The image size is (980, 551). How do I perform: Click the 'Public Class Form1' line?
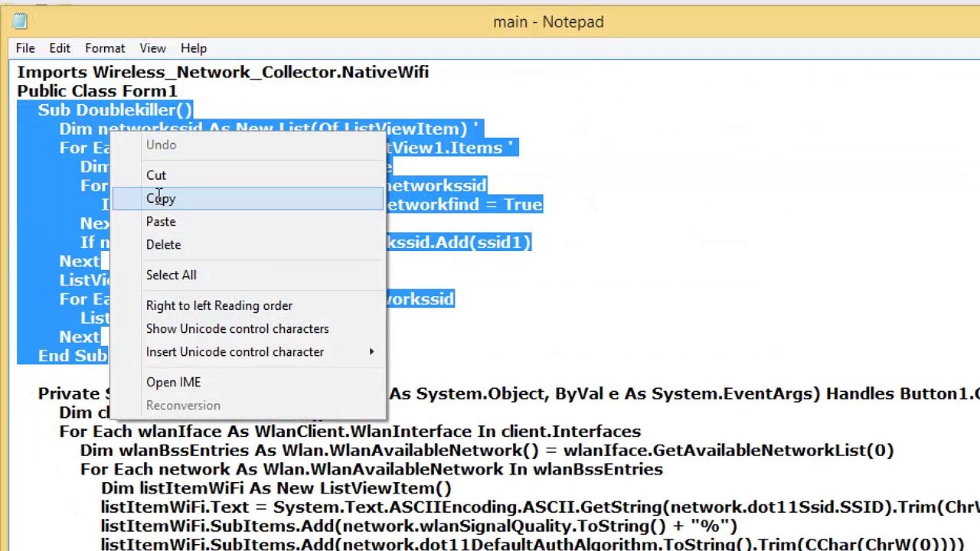pos(97,91)
